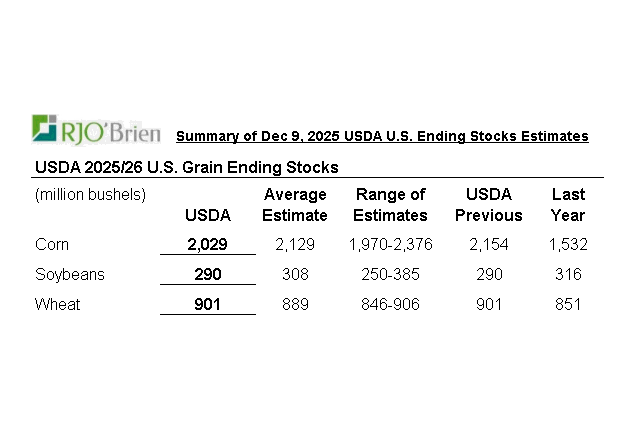This screenshot has width=636, height=430.
Task: Select the Last Year column header
Action: click(x=568, y=204)
